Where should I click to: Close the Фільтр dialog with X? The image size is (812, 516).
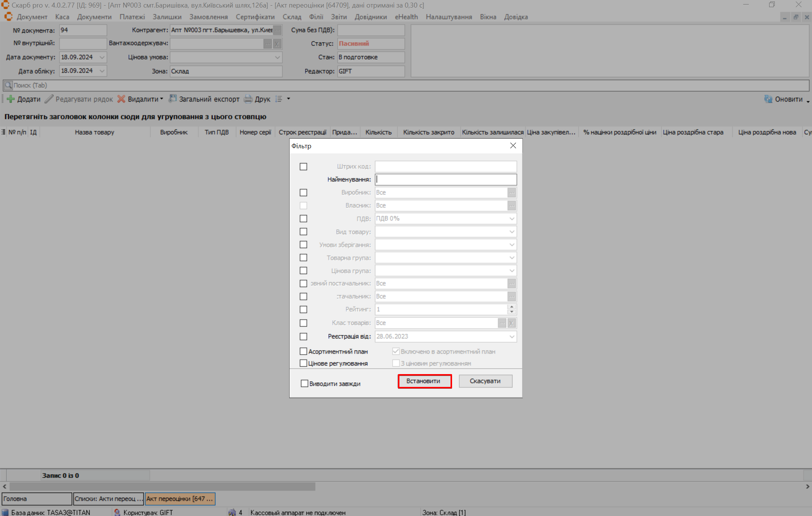513,146
